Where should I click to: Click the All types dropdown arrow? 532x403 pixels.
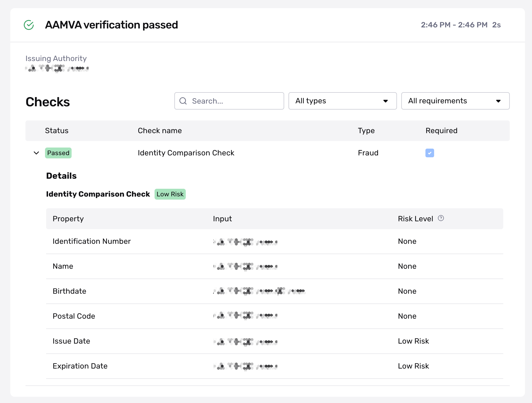point(385,101)
